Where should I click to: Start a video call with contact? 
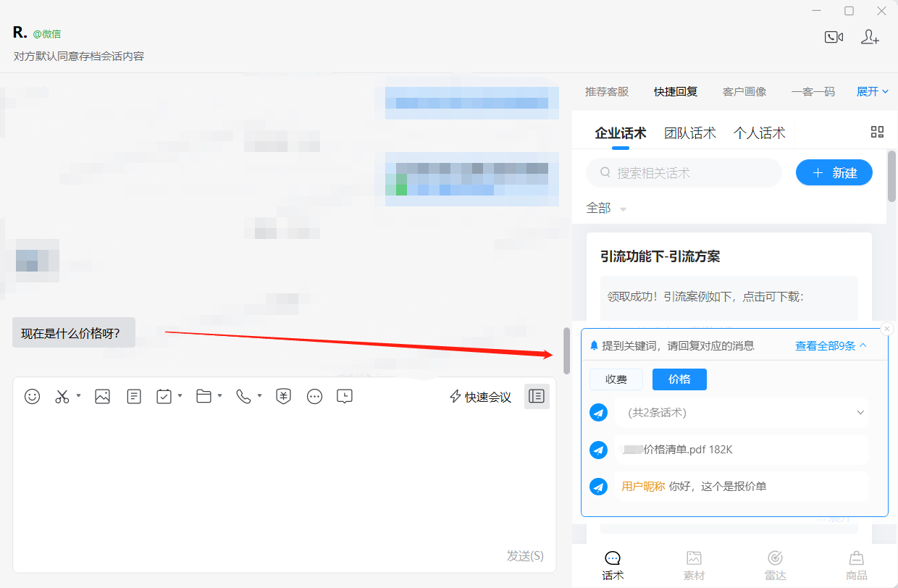[x=834, y=37]
